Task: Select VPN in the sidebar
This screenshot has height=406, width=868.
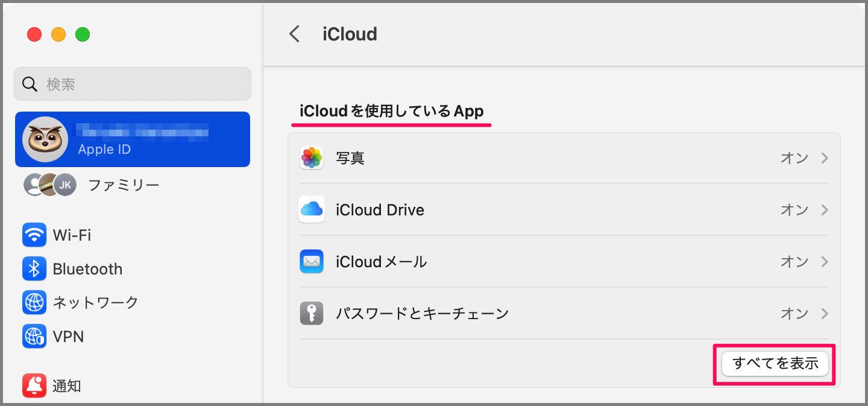Action: pyautogui.click(x=133, y=336)
